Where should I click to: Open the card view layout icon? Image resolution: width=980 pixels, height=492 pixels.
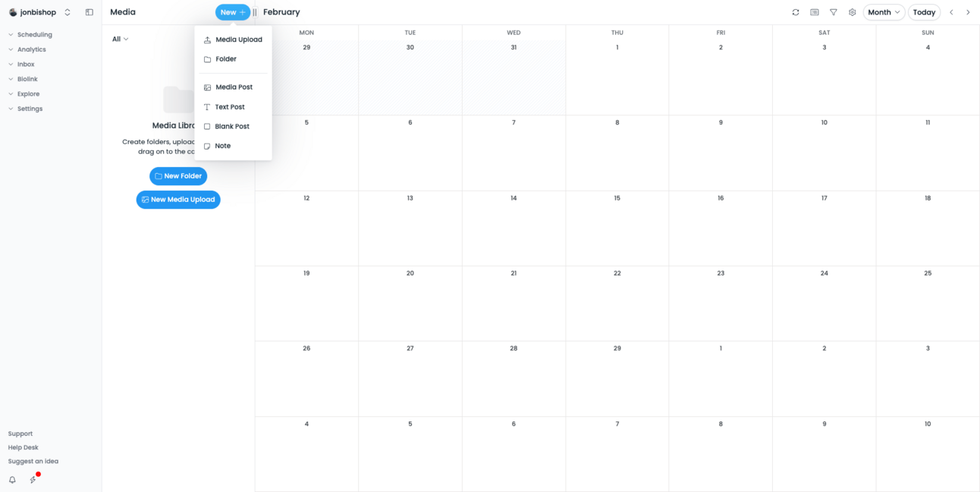[x=815, y=12]
